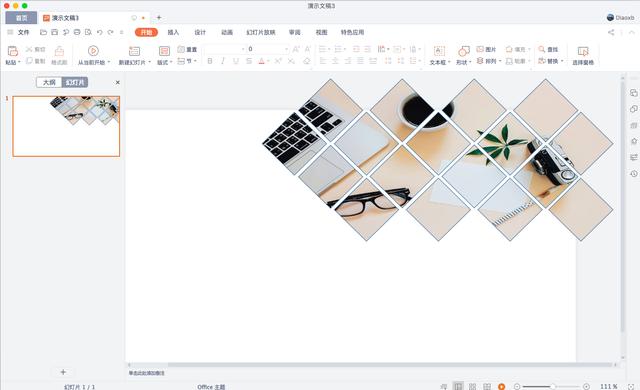Screen dimensions: 640x390
Task: Click the 选择窗格 selection pane icon
Action: pos(583,51)
